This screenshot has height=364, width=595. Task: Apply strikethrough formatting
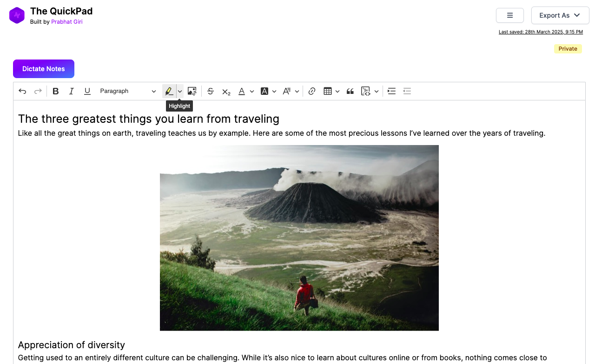point(211,91)
